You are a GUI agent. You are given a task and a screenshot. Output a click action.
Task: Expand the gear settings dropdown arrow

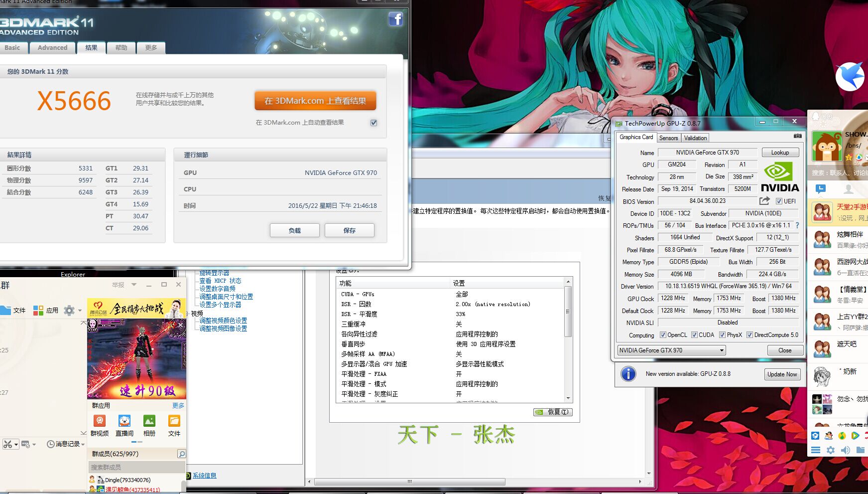80,311
